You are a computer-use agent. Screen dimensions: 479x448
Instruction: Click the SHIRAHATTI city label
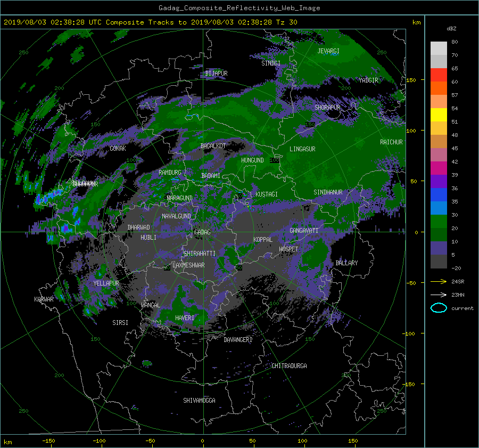pyautogui.click(x=200, y=254)
